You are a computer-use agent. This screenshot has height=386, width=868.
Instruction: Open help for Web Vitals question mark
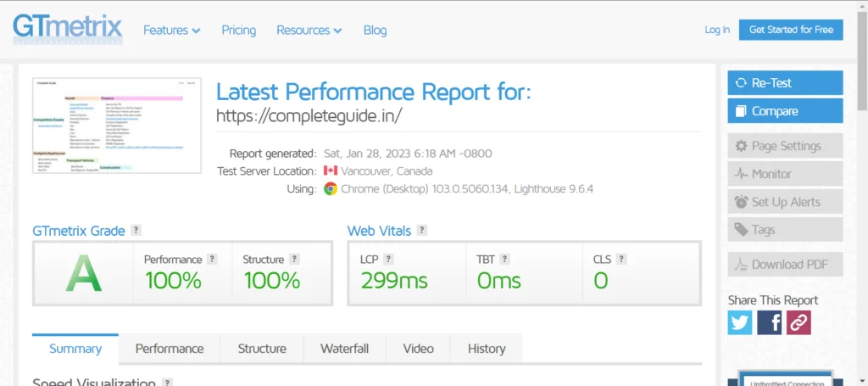(422, 231)
